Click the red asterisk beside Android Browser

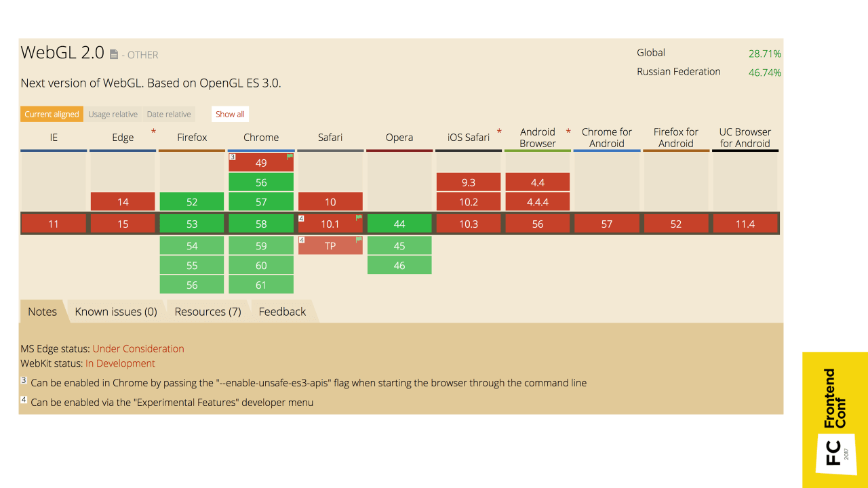point(568,131)
